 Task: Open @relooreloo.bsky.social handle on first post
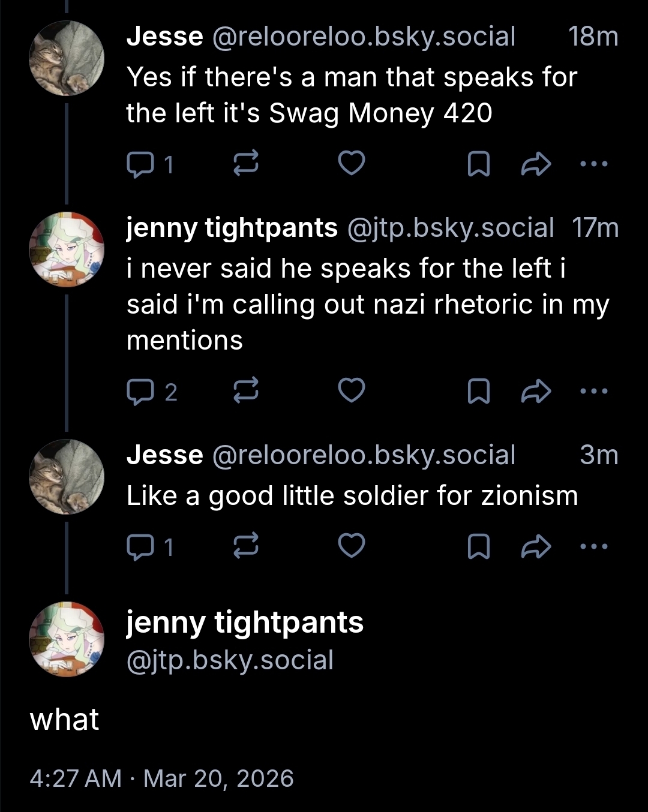click(364, 37)
